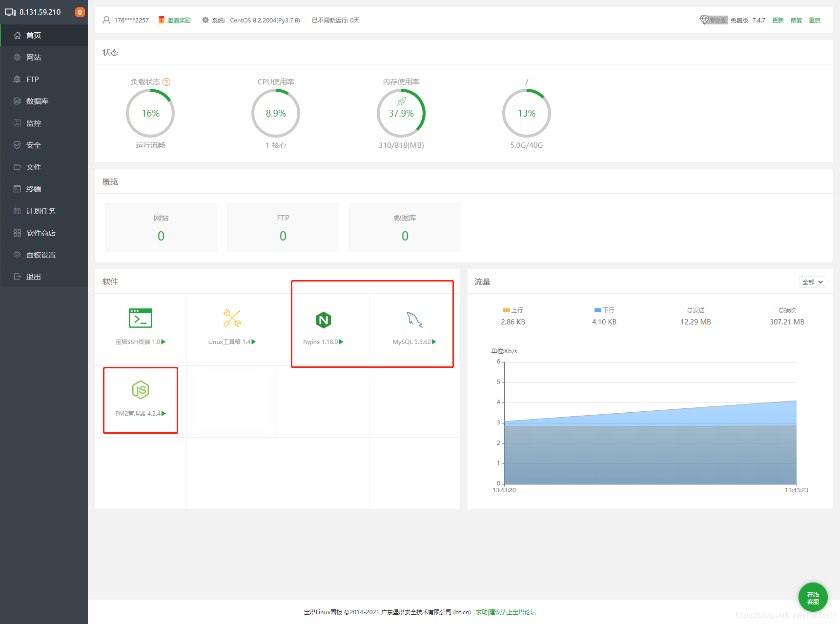This screenshot has height=624, width=840.
Task: Open the 数据库 overview card showing 0
Action: coord(405,228)
